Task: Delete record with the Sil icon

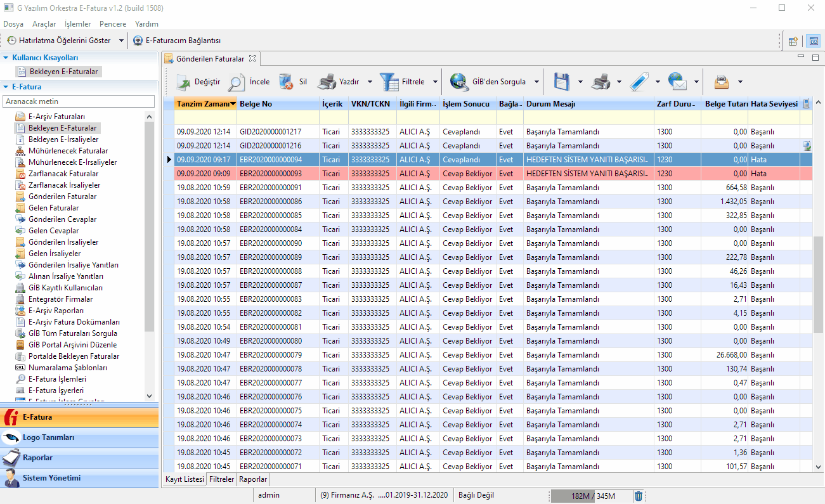Action: (287, 82)
